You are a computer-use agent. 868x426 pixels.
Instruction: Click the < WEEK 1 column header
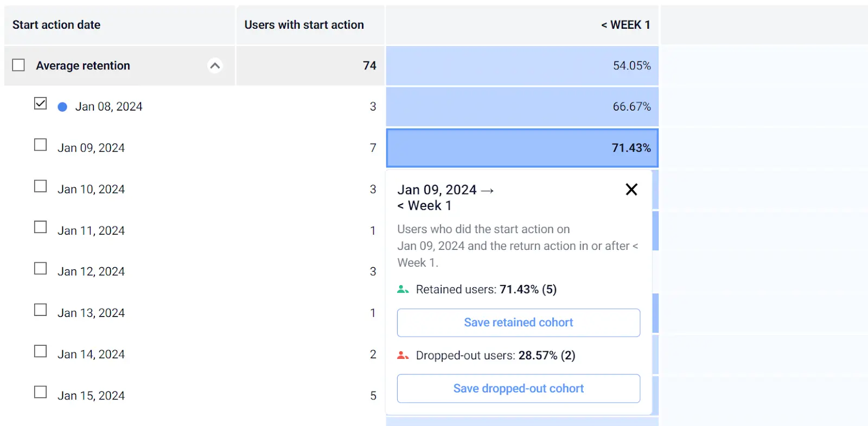625,25
